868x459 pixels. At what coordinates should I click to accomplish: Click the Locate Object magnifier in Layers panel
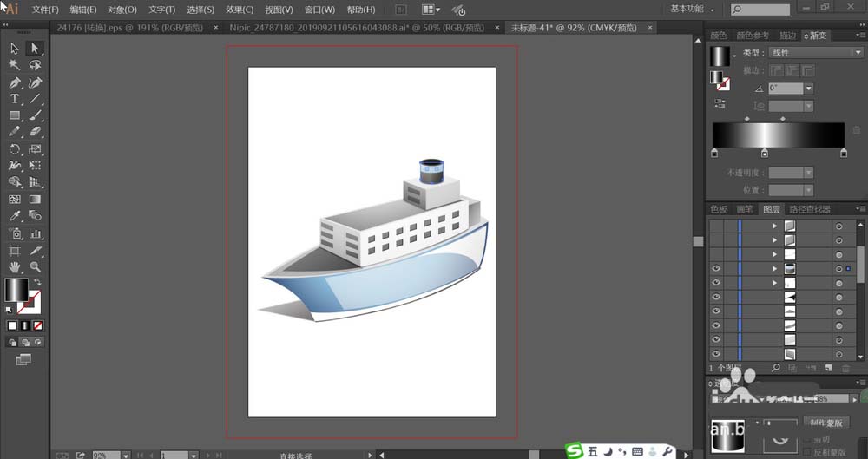point(775,368)
